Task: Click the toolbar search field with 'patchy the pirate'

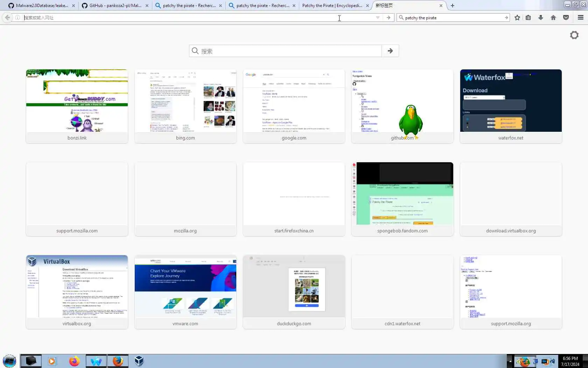Action: click(x=454, y=18)
